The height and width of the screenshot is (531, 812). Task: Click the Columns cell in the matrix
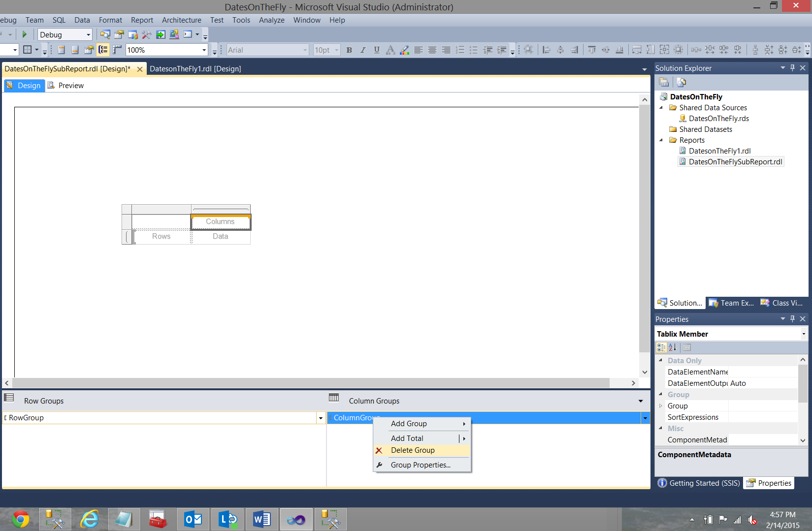click(x=221, y=222)
